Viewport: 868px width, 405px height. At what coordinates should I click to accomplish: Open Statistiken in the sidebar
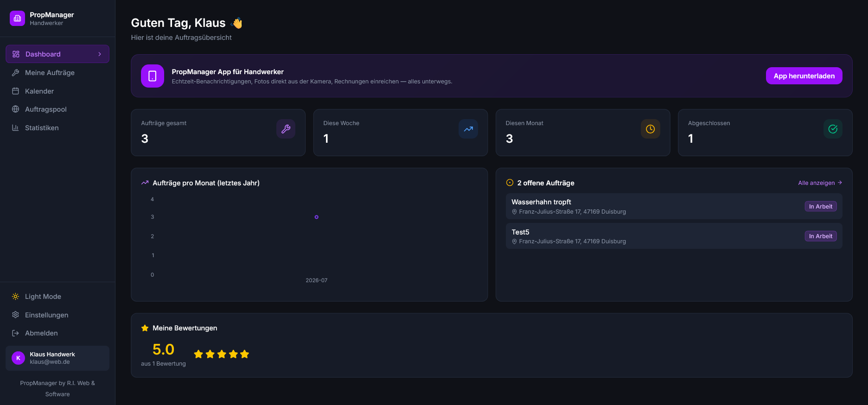click(x=57, y=128)
